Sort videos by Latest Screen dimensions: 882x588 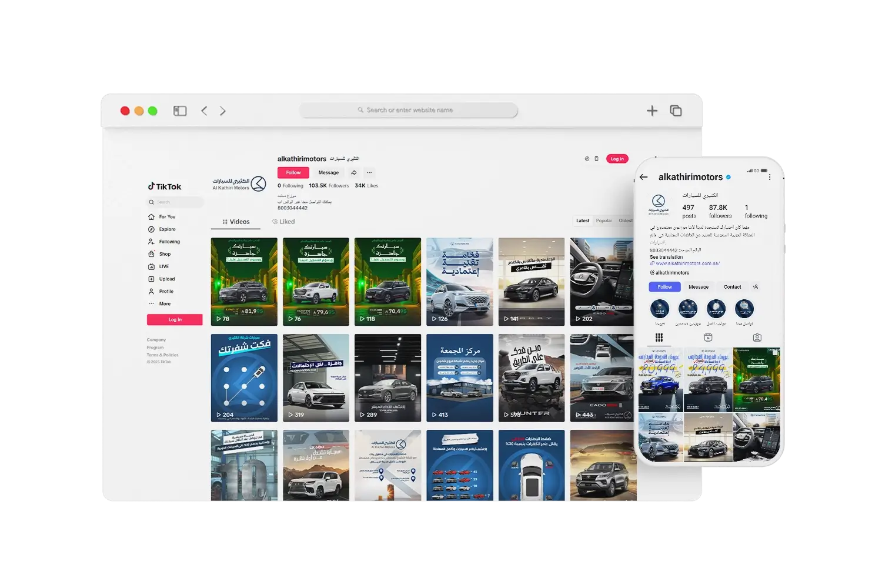coord(583,220)
